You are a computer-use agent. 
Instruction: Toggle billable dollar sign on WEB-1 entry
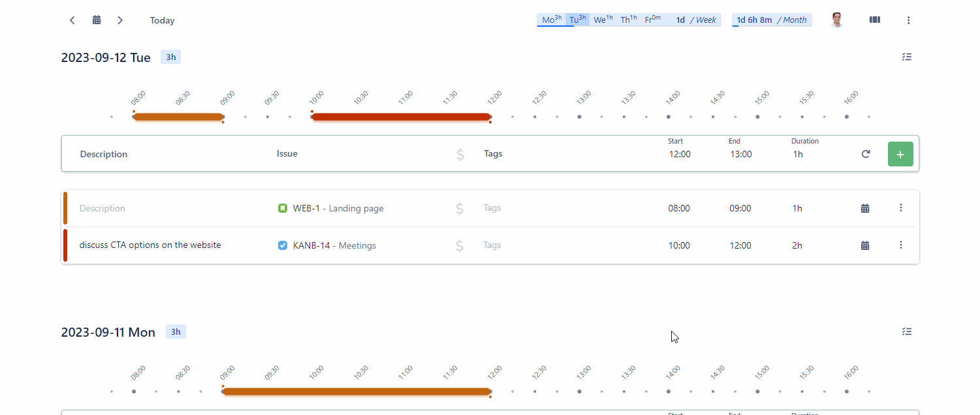pos(460,208)
